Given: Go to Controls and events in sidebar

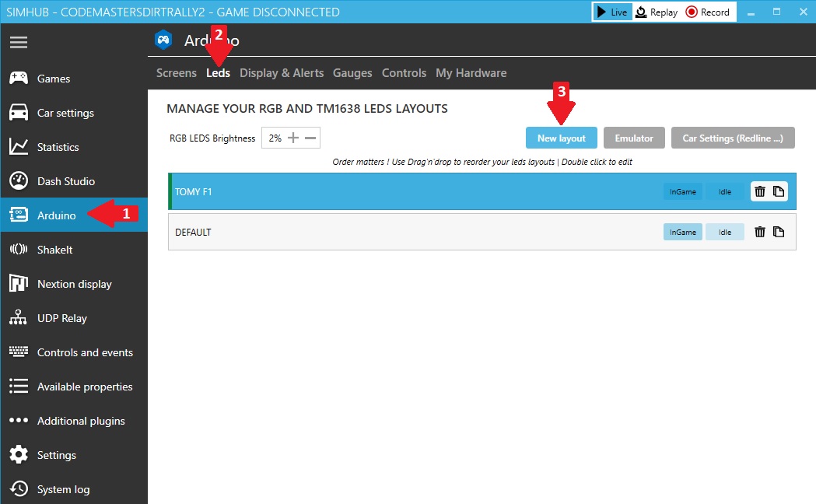Looking at the screenshot, I should (x=85, y=352).
